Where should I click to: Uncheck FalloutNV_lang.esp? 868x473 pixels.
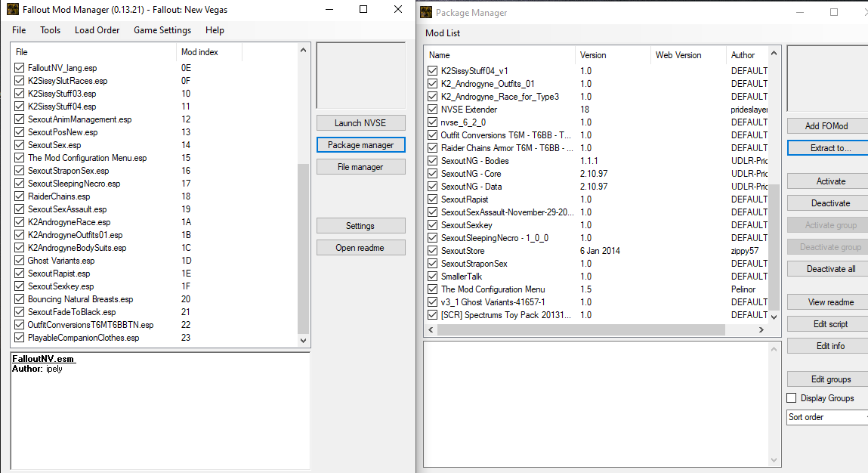pyautogui.click(x=20, y=67)
